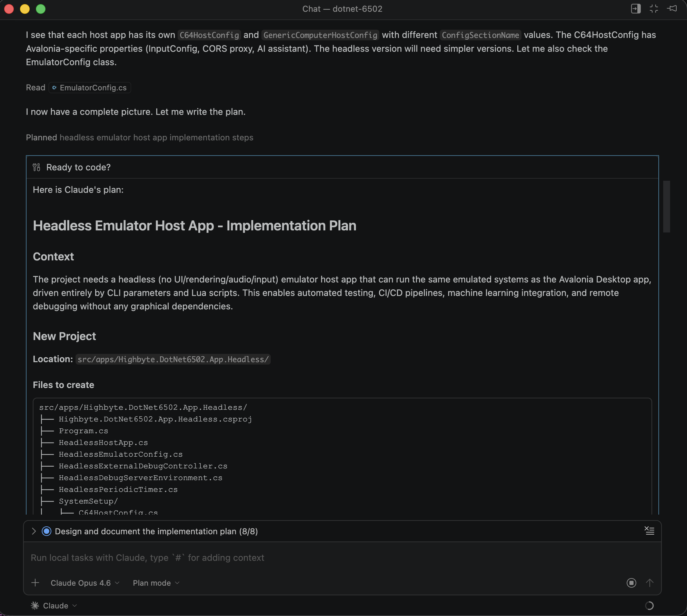Image resolution: width=687 pixels, height=616 pixels.
Task: Dock chat into the side panel
Action: pyautogui.click(x=636, y=9)
